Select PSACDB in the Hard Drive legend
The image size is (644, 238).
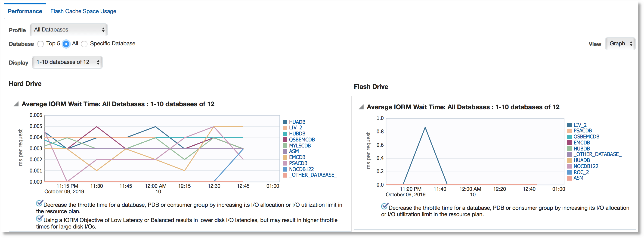click(298, 163)
